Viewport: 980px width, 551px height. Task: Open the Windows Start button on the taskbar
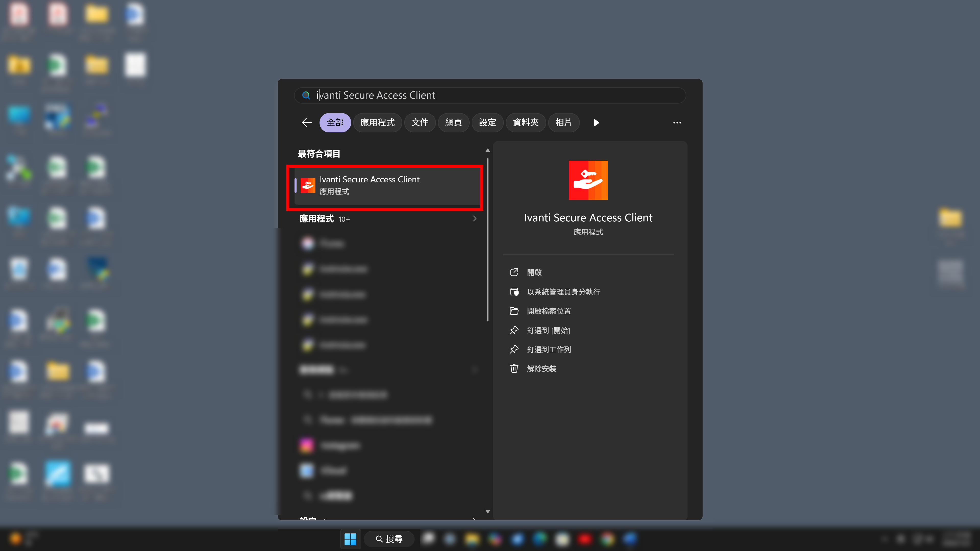click(x=350, y=539)
